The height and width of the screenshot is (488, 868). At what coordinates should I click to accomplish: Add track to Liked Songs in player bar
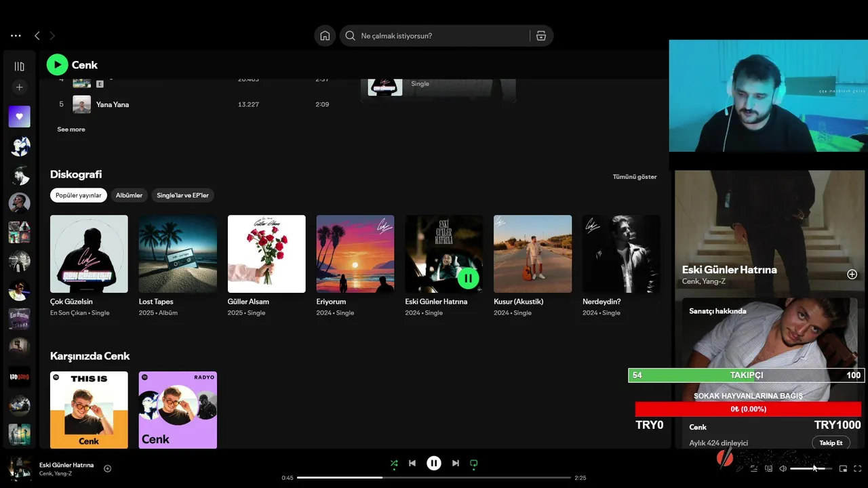[107, 468]
